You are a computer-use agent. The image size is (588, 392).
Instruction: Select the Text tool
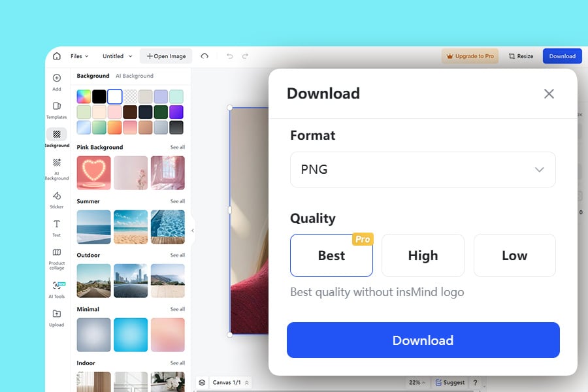point(57,228)
